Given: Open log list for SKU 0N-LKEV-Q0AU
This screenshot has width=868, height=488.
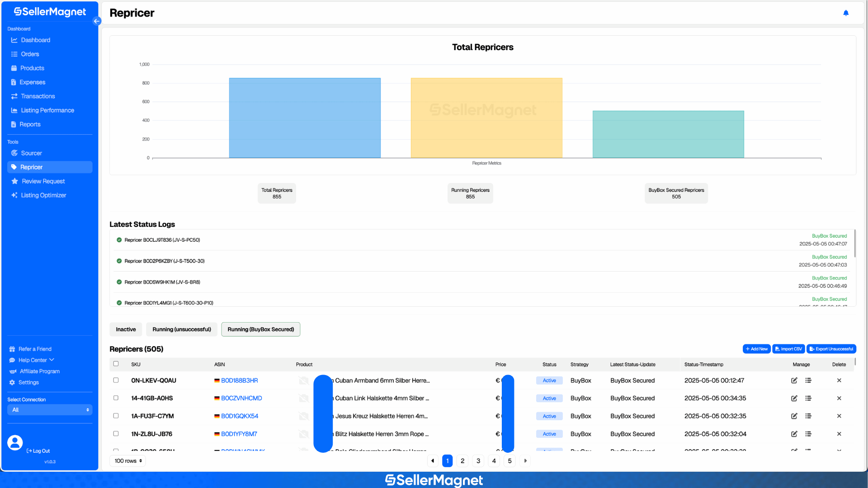Looking at the screenshot, I should point(808,380).
